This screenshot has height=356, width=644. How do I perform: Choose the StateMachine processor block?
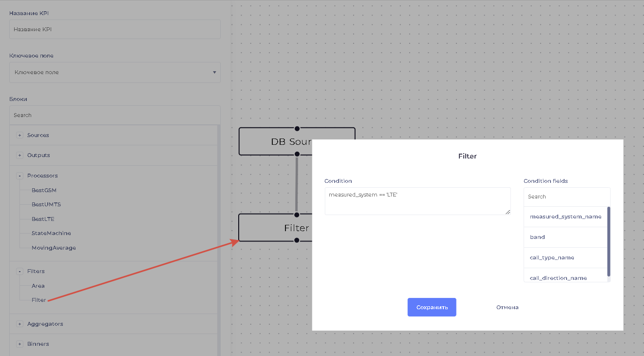51,233
